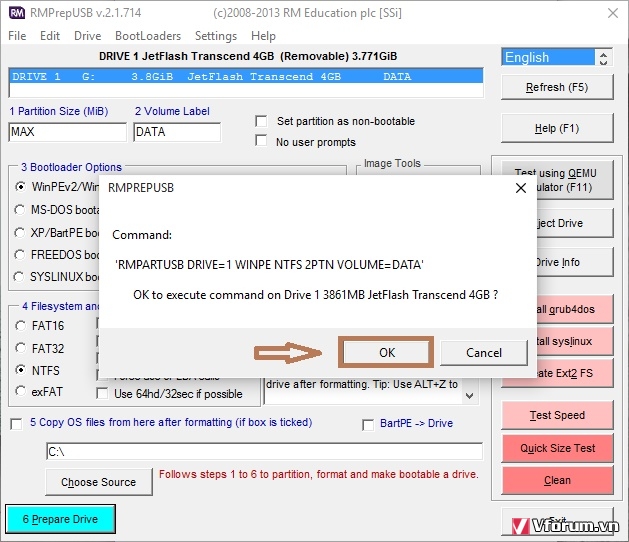Open the BootLoaders menu
Viewport: 629px width, 542px height.
148,36
